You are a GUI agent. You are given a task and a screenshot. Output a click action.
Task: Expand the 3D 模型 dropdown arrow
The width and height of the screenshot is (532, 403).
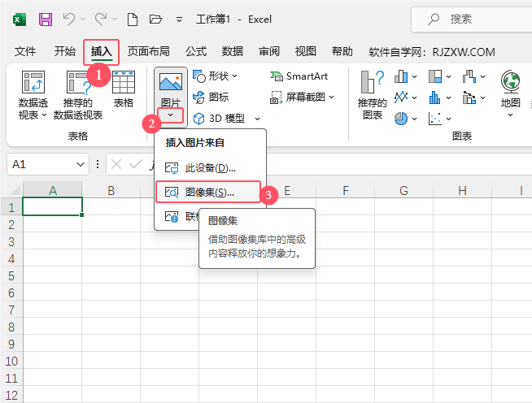click(x=257, y=119)
